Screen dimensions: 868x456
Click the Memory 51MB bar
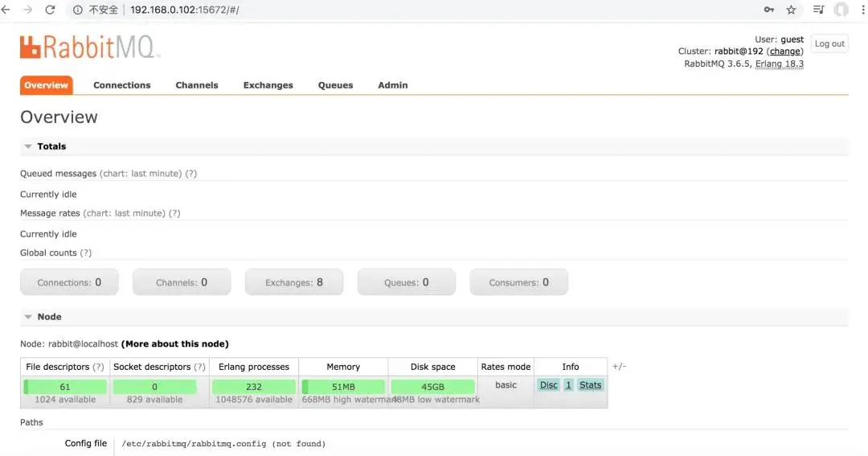click(343, 387)
